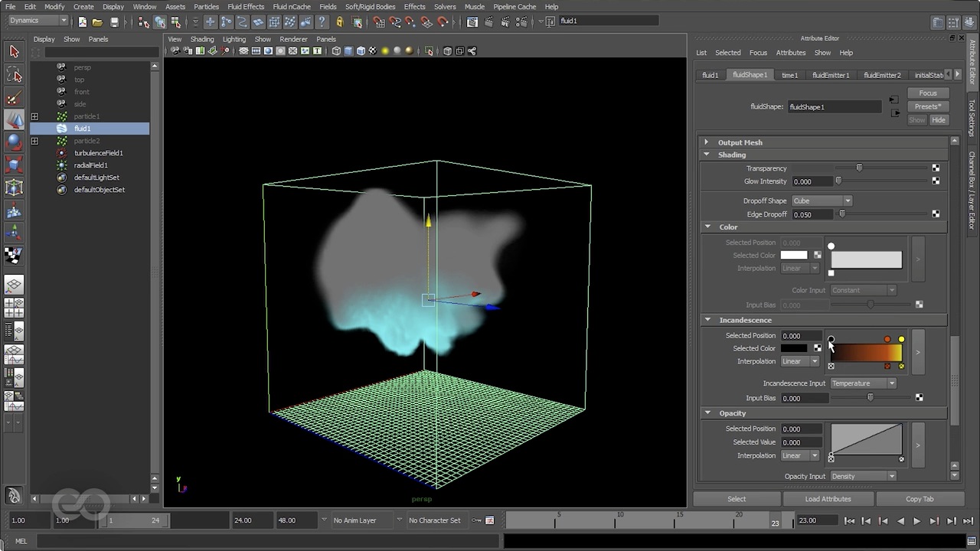Expand particle1 in the Outliner
The width and height of the screenshot is (980, 551).
(x=34, y=116)
